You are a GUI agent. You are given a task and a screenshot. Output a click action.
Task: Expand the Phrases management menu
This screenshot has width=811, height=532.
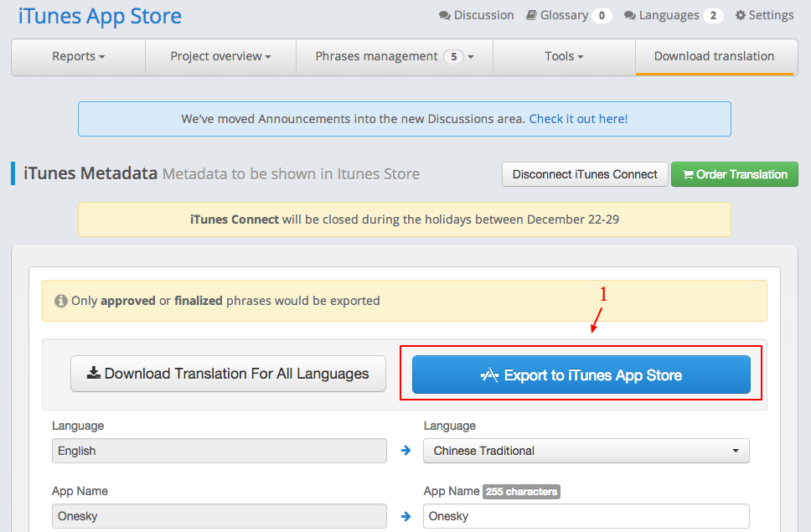(x=395, y=56)
